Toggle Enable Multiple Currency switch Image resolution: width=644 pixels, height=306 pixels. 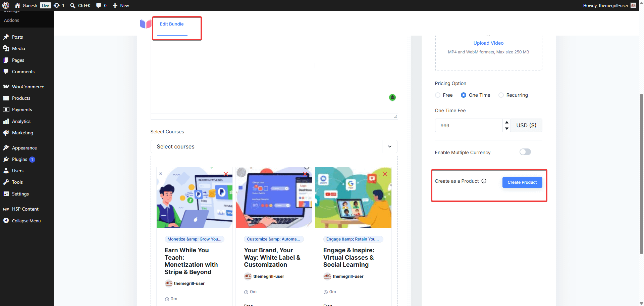click(x=525, y=152)
